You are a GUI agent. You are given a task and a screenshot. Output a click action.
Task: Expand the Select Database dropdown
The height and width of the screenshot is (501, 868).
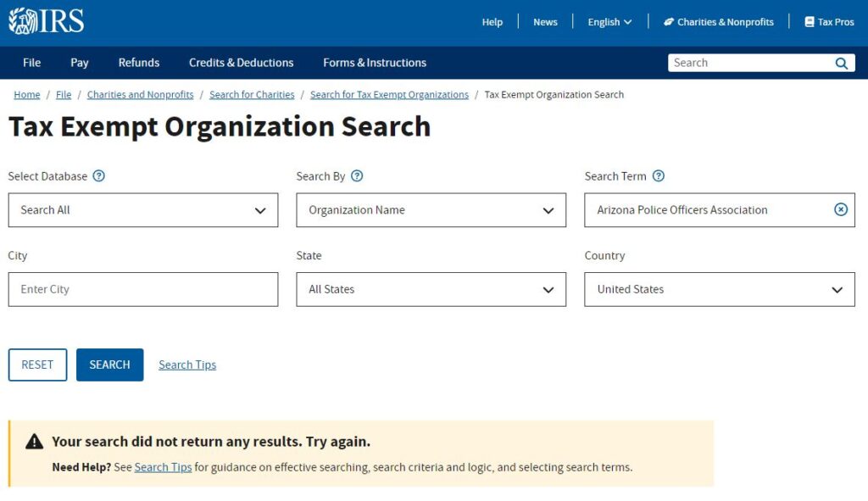pos(142,210)
